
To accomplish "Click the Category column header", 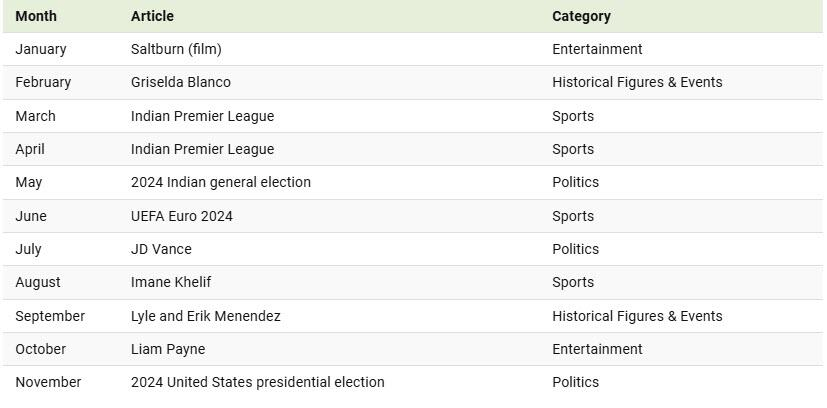I will coord(581,16).
